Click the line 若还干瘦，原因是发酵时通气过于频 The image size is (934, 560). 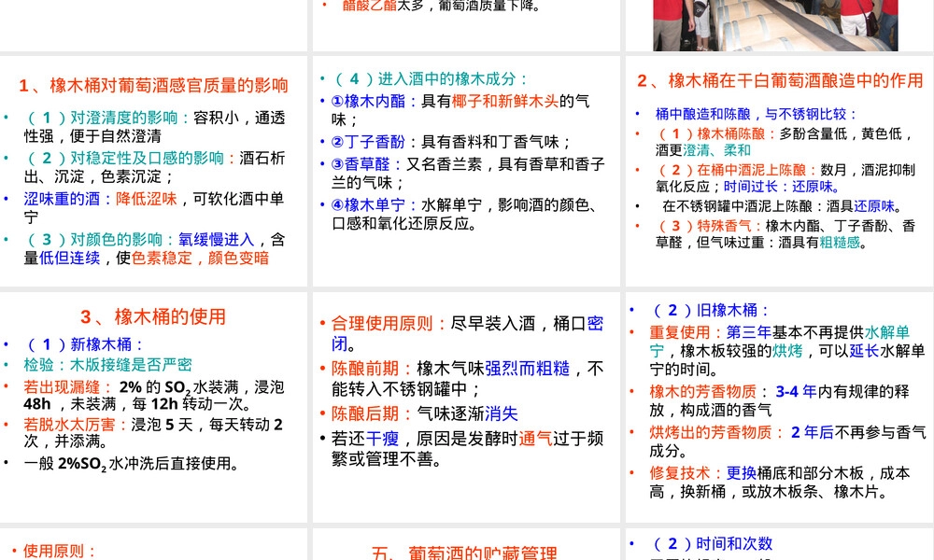pyautogui.click(x=468, y=439)
